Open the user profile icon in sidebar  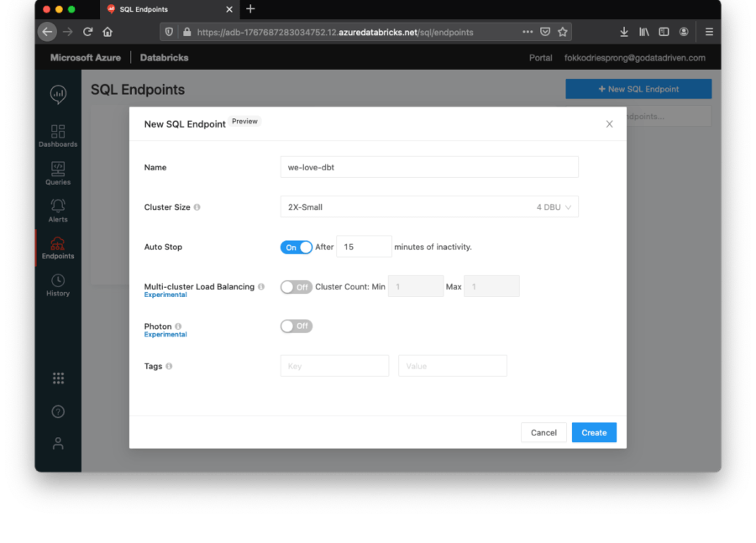point(58,443)
